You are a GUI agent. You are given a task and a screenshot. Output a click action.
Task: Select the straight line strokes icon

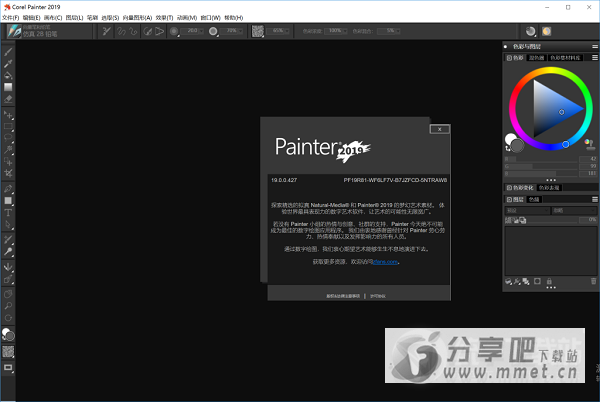point(134,31)
